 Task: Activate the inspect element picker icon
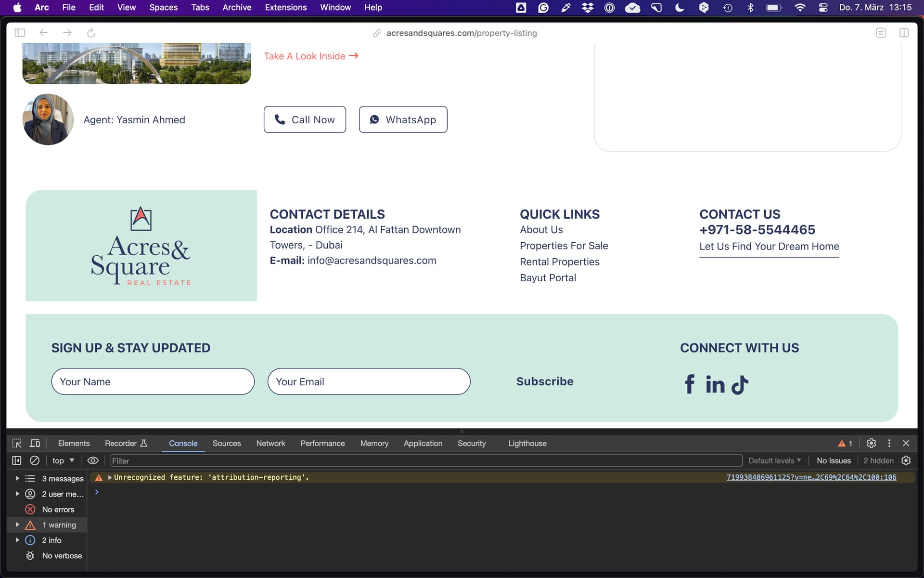[x=17, y=443]
